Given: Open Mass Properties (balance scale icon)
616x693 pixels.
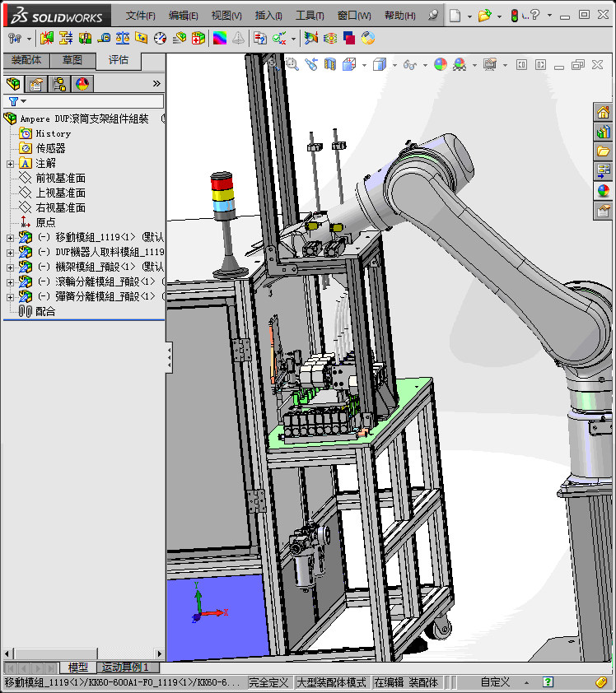Looking at the screenshot, I should tap(123, 39).
